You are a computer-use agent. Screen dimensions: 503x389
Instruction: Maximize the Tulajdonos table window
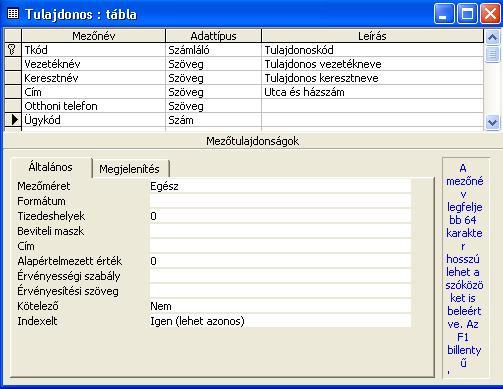[467, 14]
